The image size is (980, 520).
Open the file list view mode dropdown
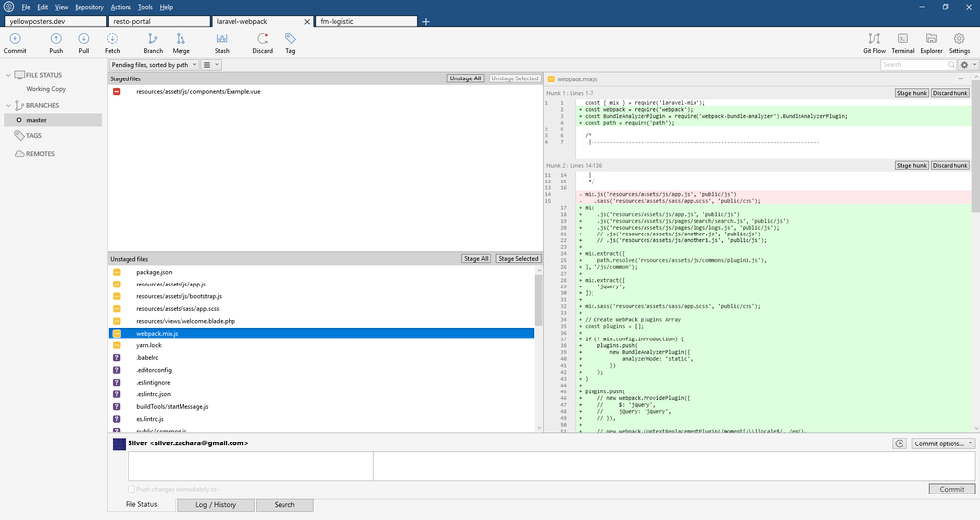pyautogui.click(x=211, y=65)
